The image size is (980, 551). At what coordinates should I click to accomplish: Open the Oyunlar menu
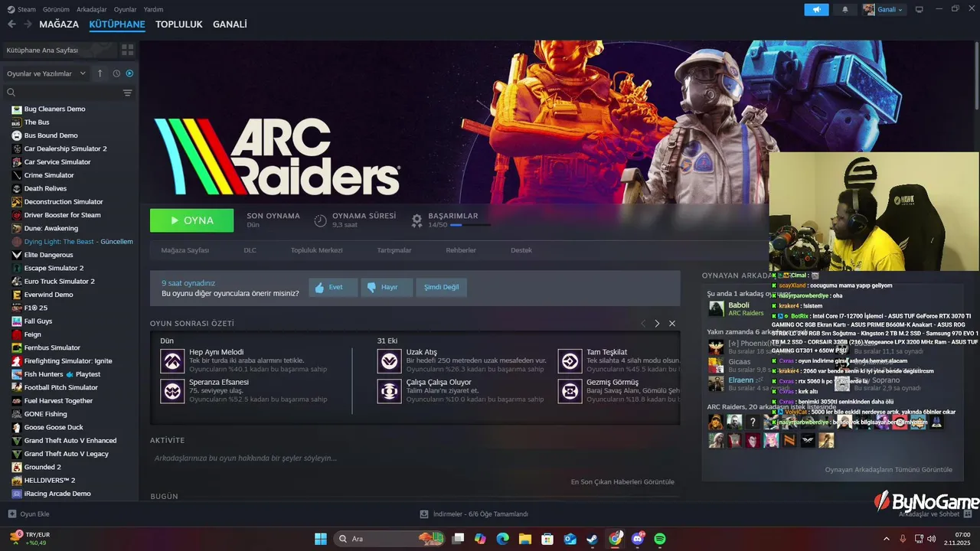coord(125,9)
